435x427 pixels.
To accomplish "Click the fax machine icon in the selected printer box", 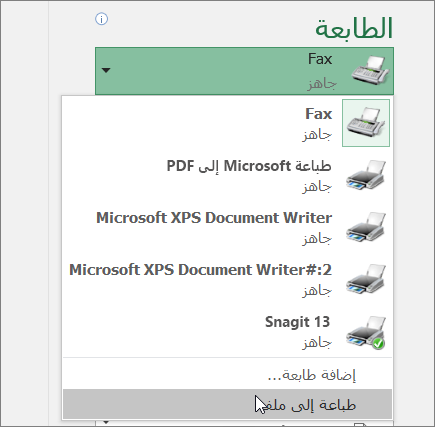I will click(370, 70).
